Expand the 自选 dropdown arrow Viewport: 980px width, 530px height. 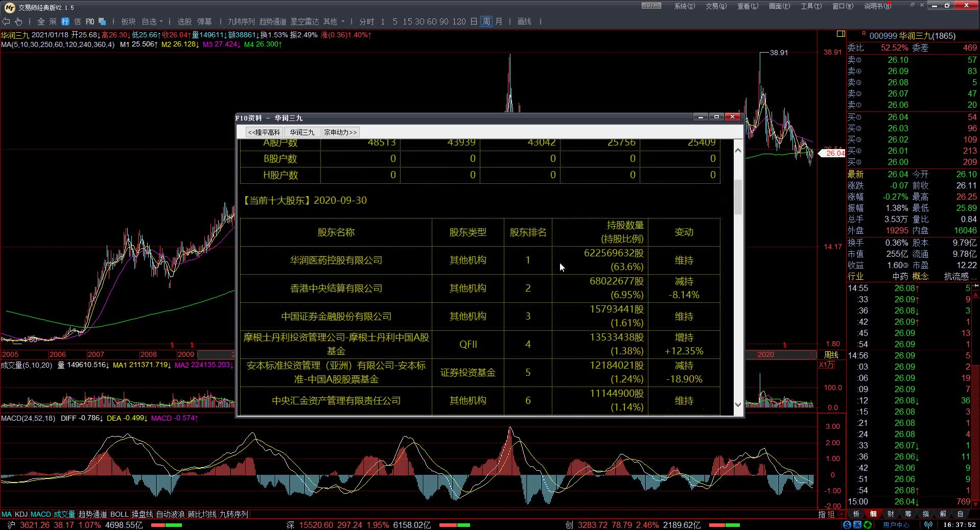coord(161,21)
